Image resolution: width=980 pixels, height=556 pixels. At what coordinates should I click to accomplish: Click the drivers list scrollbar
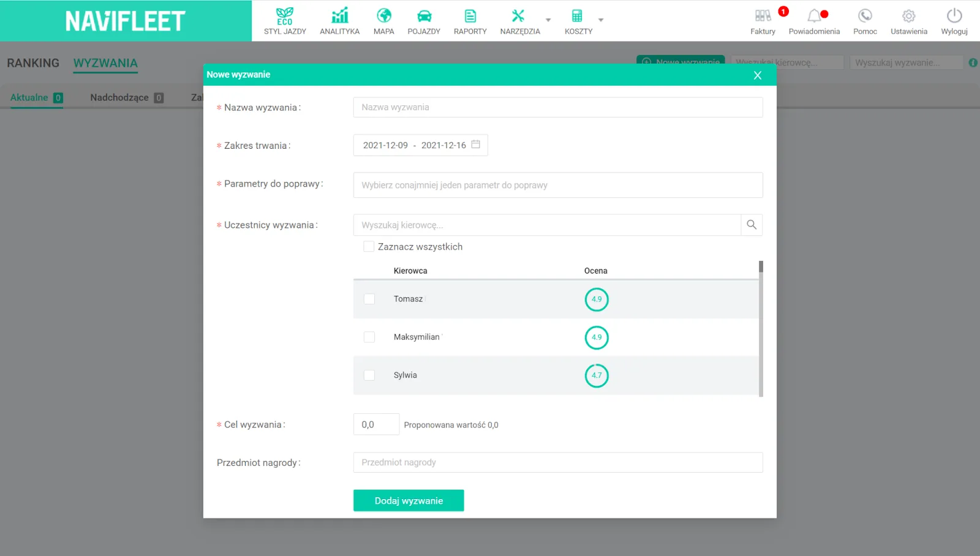(761, 328)
